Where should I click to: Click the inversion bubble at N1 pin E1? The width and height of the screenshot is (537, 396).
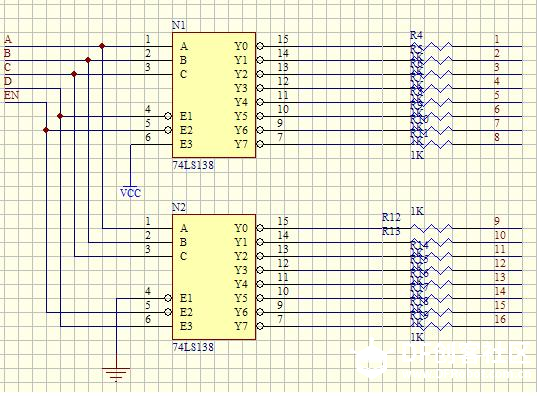point(168,116)
